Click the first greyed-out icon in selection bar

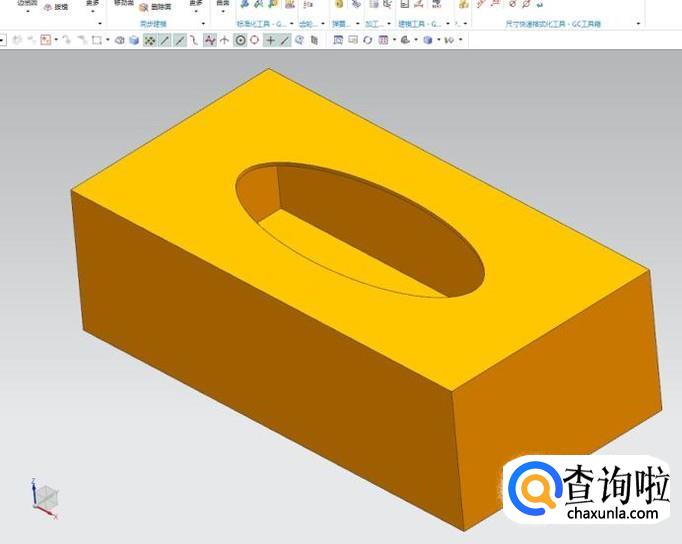pyautogui.click(x=17, y=40)
